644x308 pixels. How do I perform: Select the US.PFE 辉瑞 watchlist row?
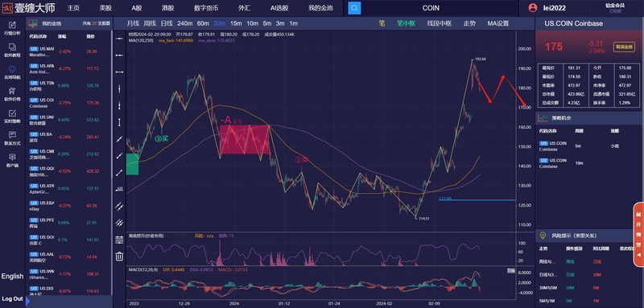click(69, 223)
